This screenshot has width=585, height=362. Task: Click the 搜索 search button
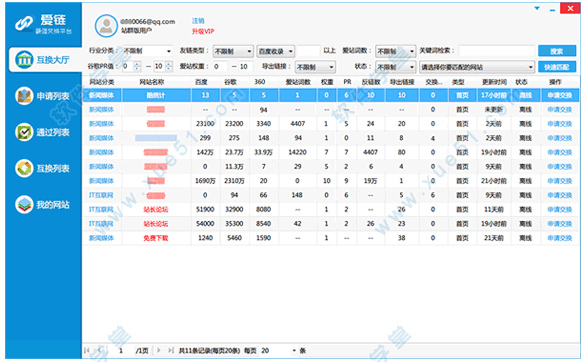pyautogui.click(x=557, y=51)
